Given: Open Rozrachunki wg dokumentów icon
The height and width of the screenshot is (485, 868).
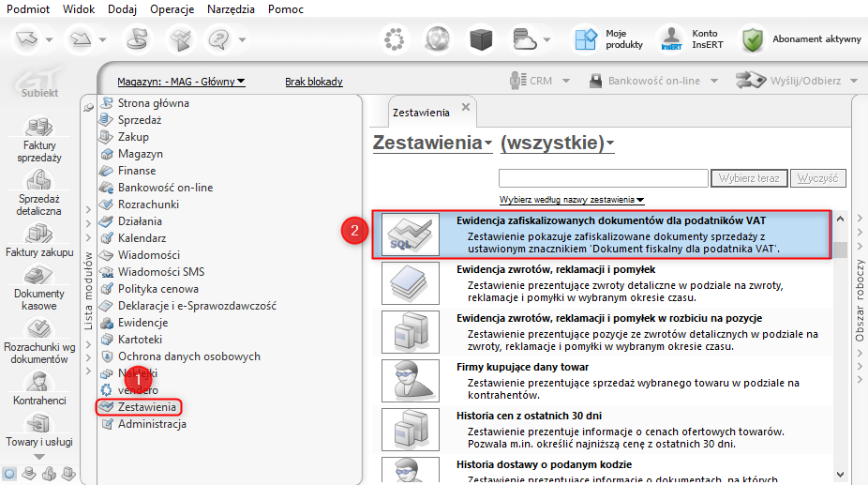Looking at the screenshot, I should (38, 328).
